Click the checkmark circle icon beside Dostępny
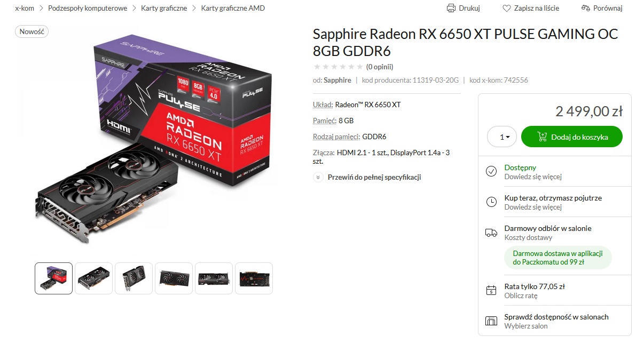Image resolution: width=644 pixels, height=344 pixels. click(x=491, y=171)
